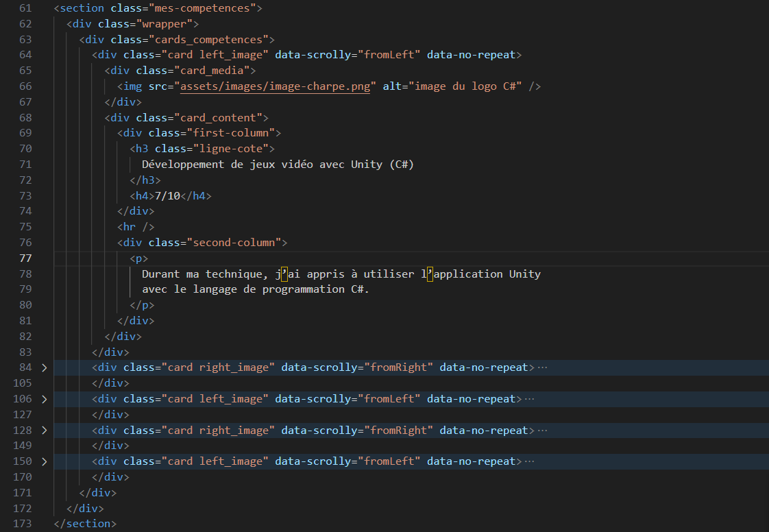This screenshot has width=769, height=532.
Task: Click the closing </section> tag on line 173
Action: point(84,523)
